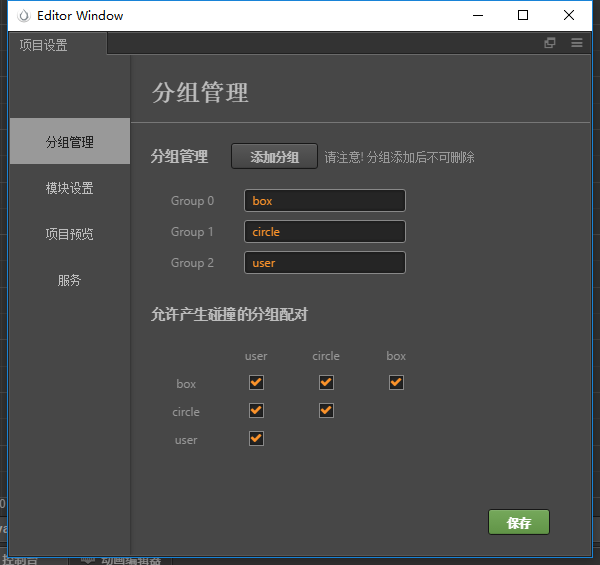Image resolution: width=600 pixels, height=565 pixels.
Task: Click the 允许产生碰撞的分组配对 heading
Action: click(x=229, y=314)
